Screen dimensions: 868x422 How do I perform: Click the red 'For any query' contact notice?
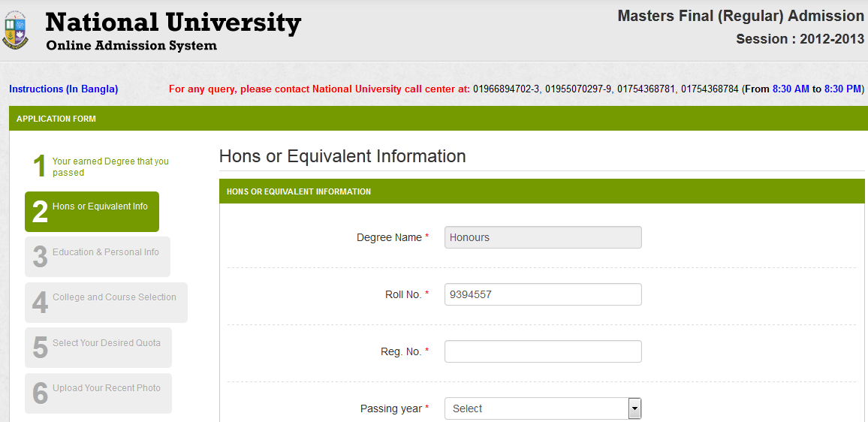pos(319,89)
